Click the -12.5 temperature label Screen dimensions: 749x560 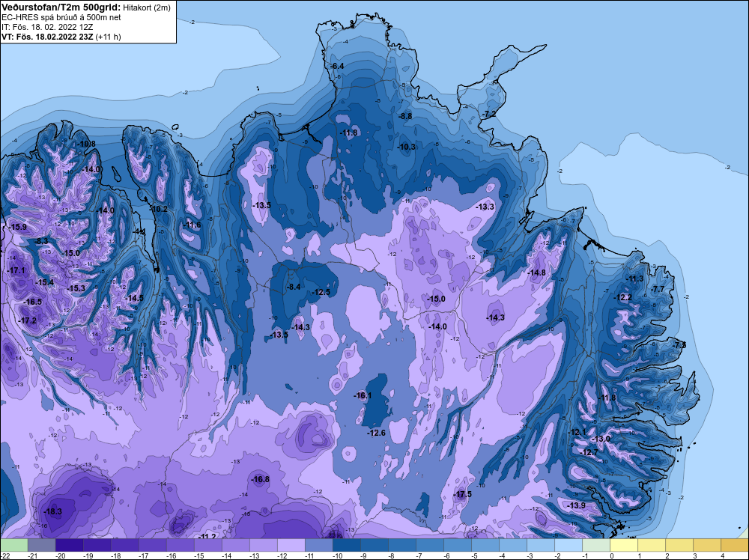[x=321, y=292]
